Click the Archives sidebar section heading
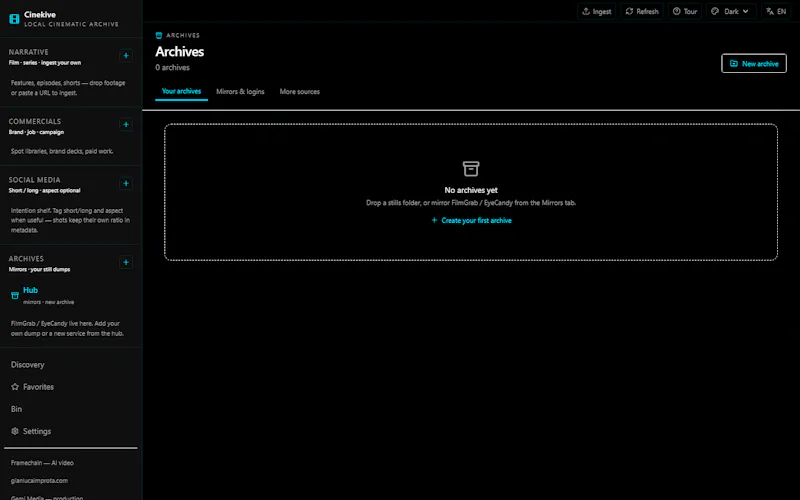 (26, 259)
